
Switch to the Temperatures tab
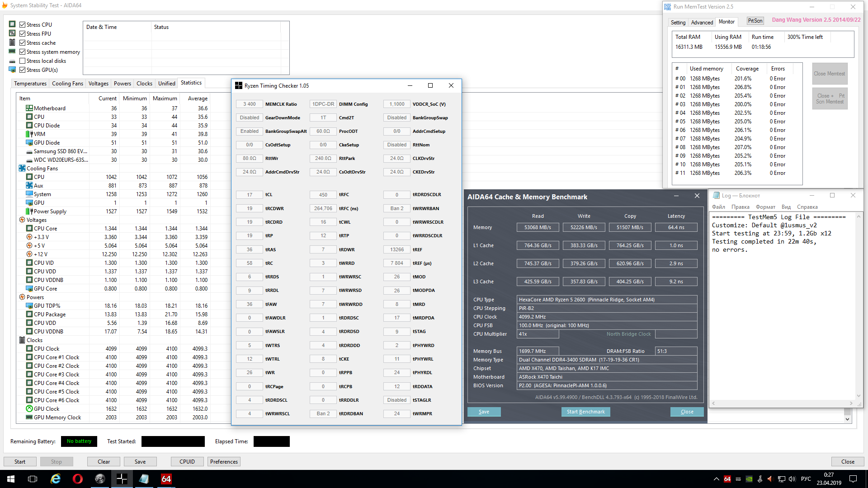[30, 84]
